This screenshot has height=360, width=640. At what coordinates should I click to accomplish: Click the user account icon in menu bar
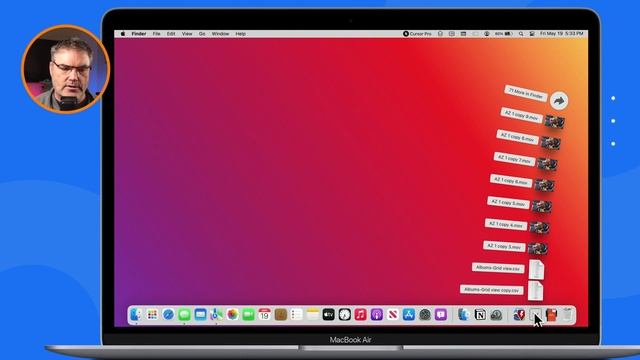(x=487, y=34)
